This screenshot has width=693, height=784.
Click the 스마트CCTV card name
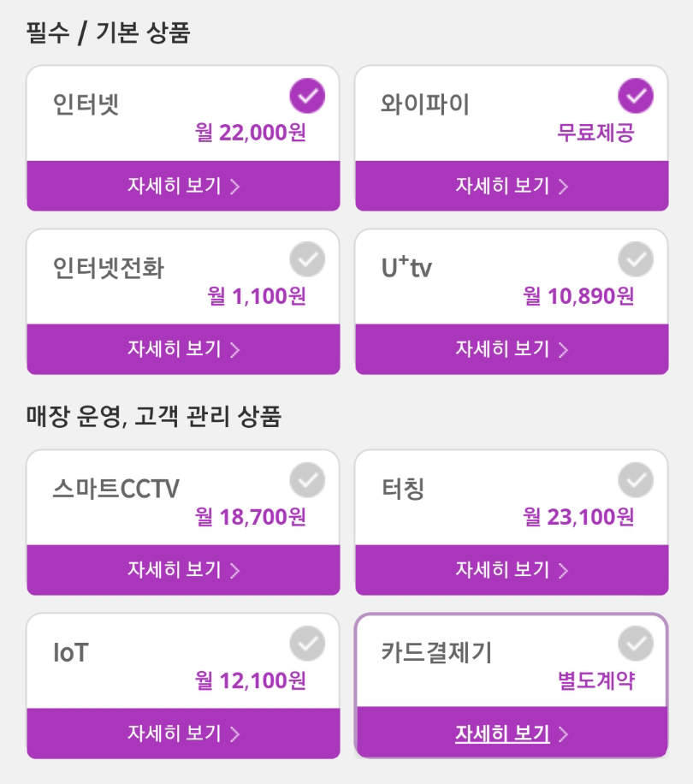pyautogui.click(x=116, y=489)
